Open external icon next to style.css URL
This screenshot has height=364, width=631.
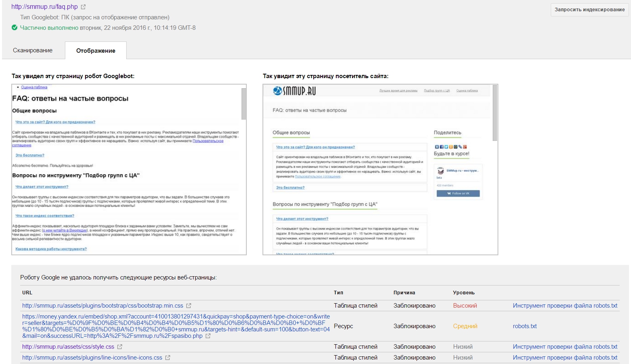coord(120,347)
